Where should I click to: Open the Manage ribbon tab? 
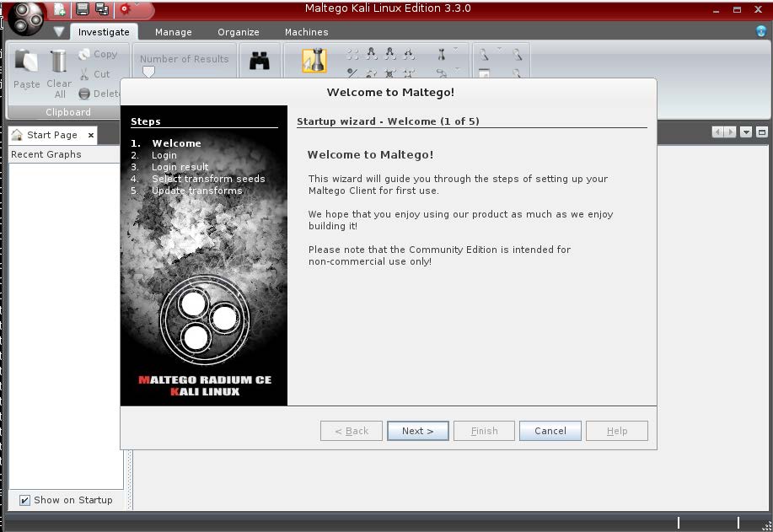coord(173,32)
